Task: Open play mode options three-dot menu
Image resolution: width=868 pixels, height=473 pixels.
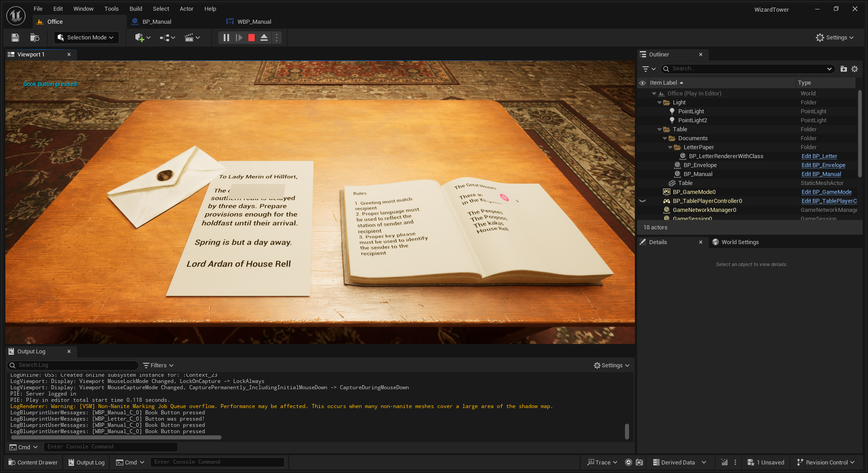Action: pyautogui.click(x=277, y=38)
